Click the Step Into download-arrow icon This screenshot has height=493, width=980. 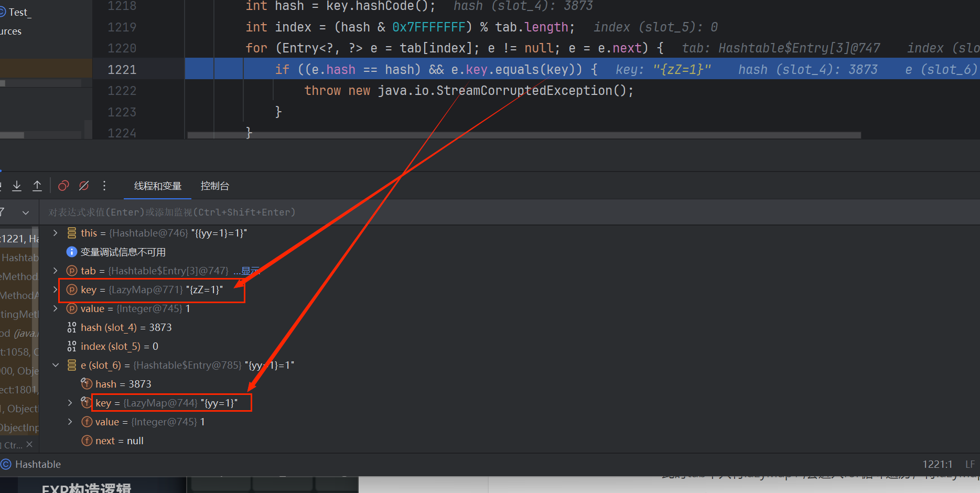17,186
